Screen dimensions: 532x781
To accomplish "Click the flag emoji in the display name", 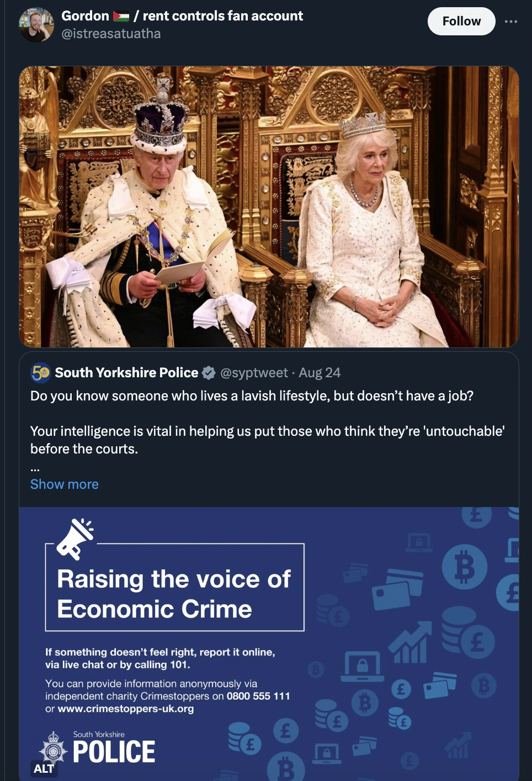I will tap(121, 16).
